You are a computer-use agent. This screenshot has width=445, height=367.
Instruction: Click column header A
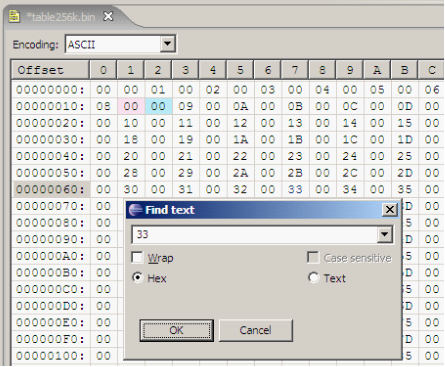377,70
